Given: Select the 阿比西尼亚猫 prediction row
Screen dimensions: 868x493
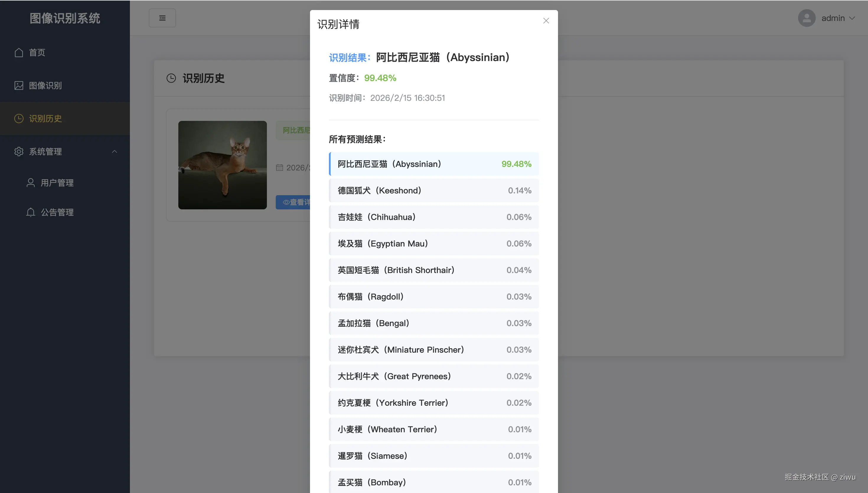Looking at the screenshot, I should click(433, 164).
